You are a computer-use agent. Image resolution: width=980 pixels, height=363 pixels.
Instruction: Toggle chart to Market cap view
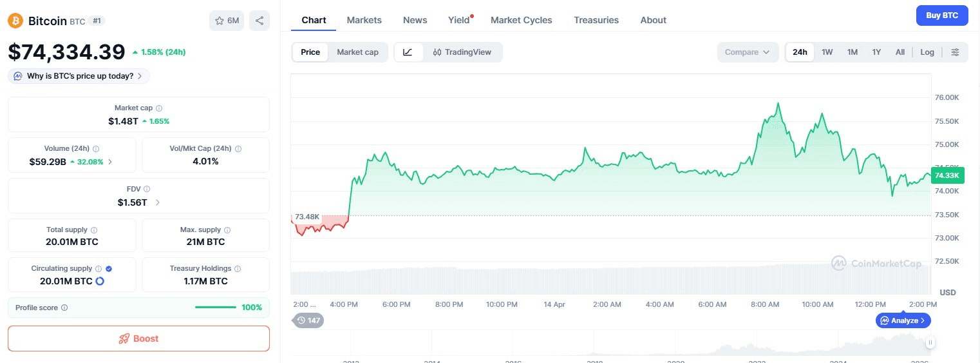click(357, 52)
